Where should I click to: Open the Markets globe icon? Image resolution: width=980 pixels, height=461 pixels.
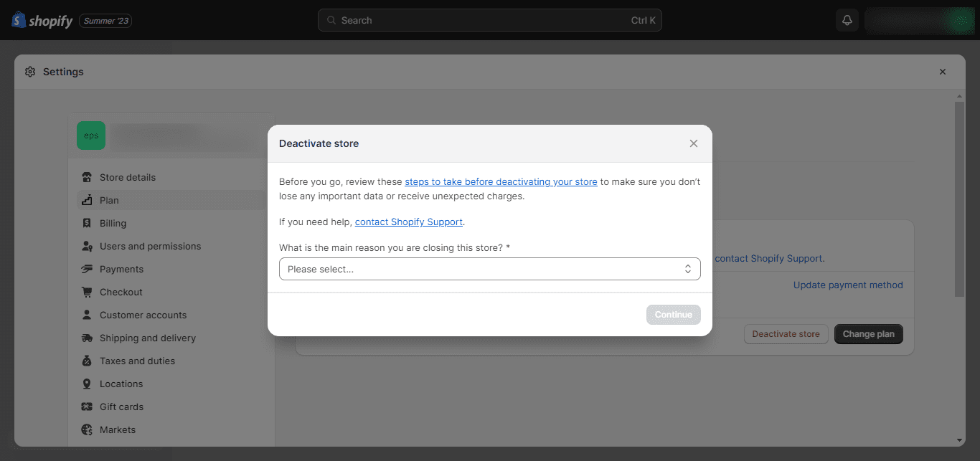point(86,429)
